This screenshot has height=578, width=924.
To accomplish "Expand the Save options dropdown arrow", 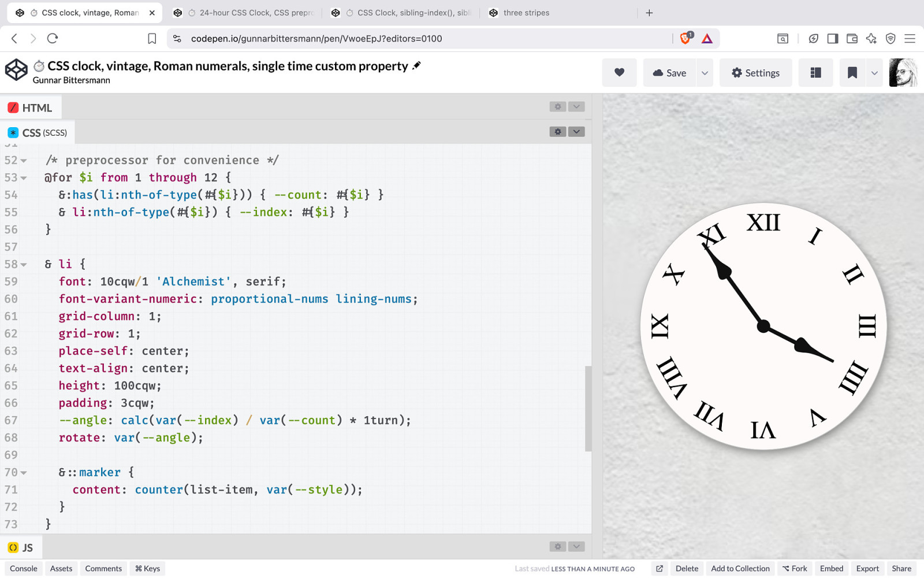I will point(705,73).
